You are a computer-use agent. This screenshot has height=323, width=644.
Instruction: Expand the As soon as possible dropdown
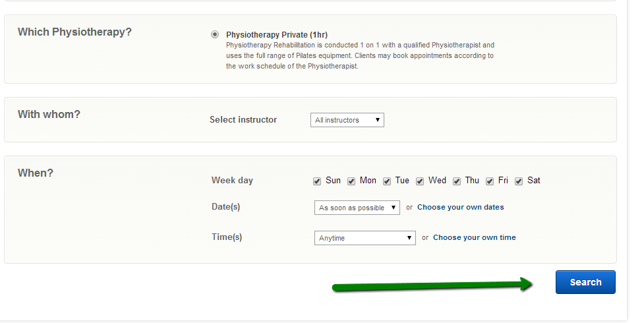pos(357,208)
